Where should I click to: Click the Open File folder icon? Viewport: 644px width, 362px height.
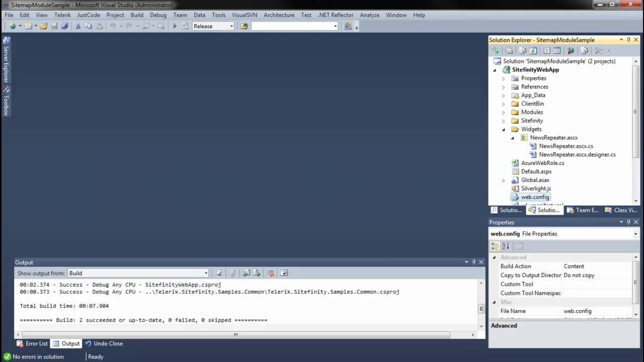coord(44,26)
